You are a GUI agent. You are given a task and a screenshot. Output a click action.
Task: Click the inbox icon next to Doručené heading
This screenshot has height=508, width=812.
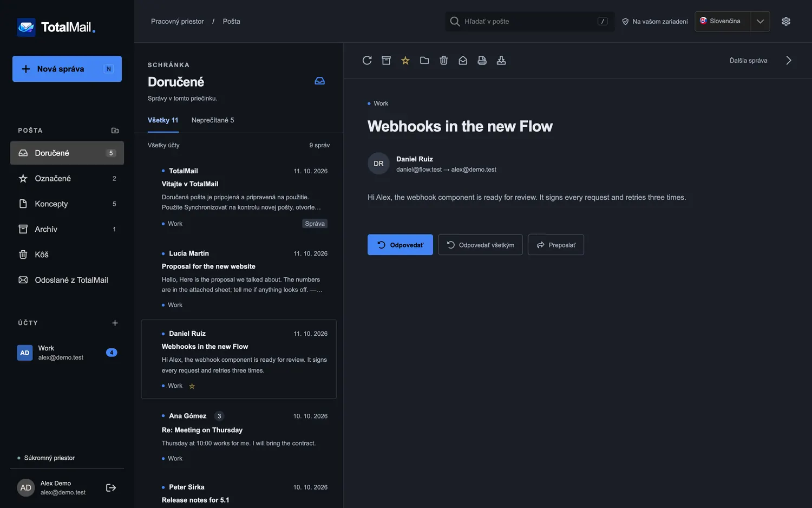click(x=320, y=81)
